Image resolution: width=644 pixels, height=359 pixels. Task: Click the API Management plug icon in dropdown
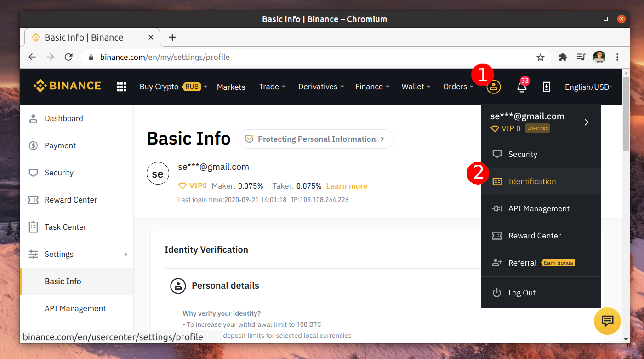pyautogui.click(x=497, y=208)
